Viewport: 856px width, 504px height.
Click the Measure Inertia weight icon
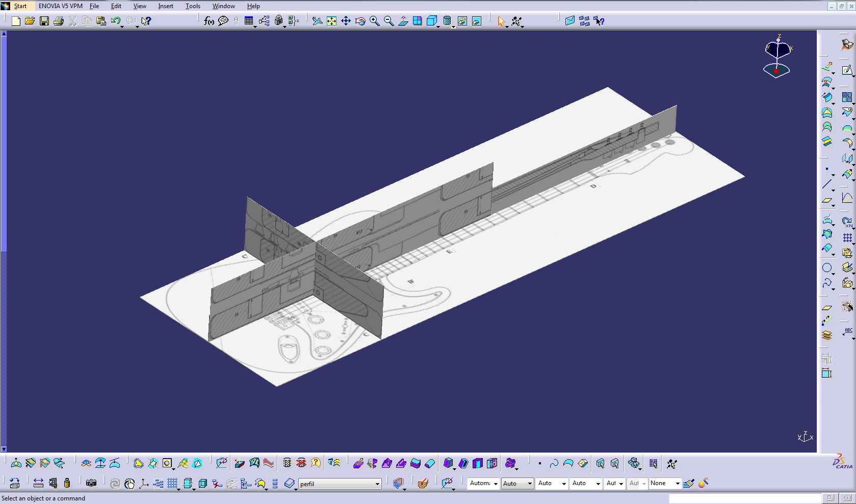[67, 483]
